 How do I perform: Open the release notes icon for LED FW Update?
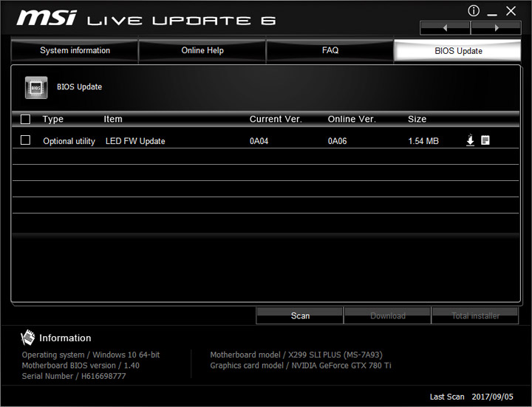click(x=485, y=140)
